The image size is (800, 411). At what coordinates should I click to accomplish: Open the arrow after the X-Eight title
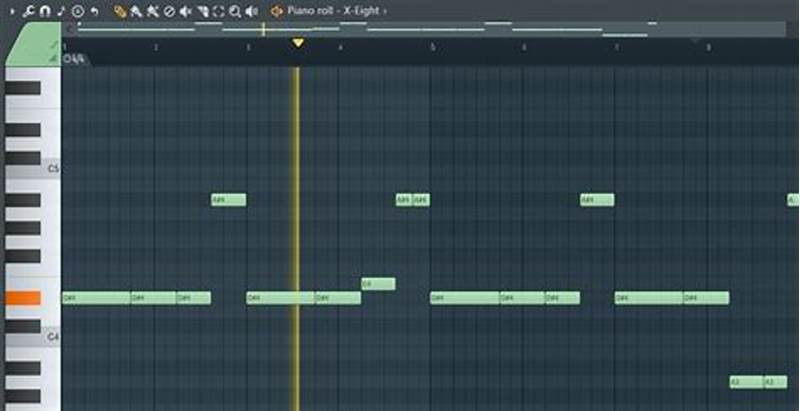coord(385,11)
